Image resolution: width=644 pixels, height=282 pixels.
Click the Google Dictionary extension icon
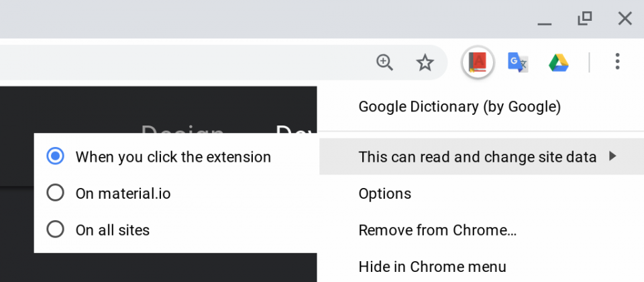(x=478, y=63)
